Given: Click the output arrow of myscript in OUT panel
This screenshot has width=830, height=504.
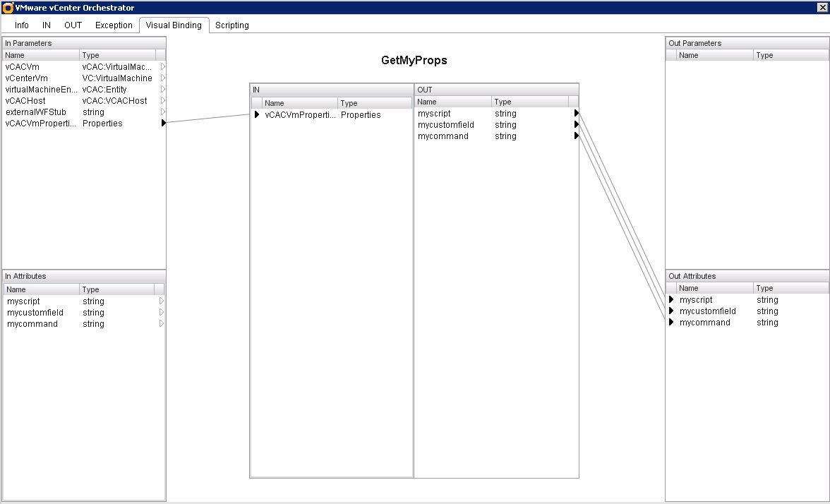Looking at the screenshot, I should [x=576, y=113].
